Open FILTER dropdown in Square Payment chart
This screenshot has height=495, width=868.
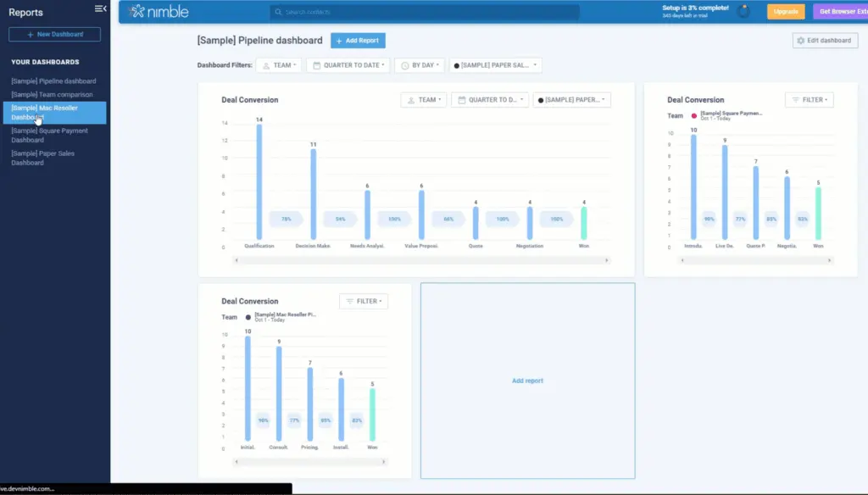[x=810, y=100]
